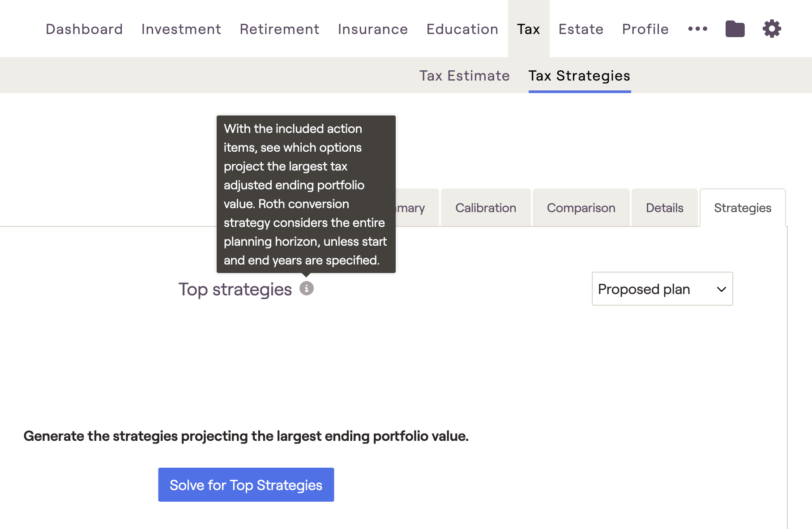
Task: Open the folder icon in top navigation
Action: point(735,29)
